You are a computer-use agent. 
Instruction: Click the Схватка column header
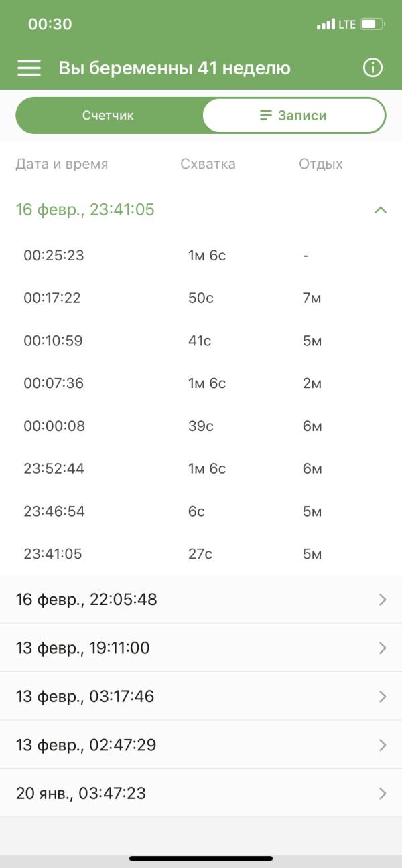tap(208, 164)
